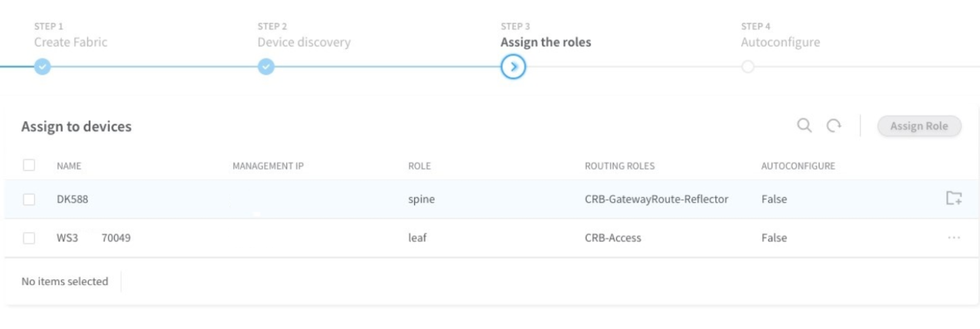Click the search magnifier icon
This screenshot has width=980, height=329.
(x=804, y=125)
